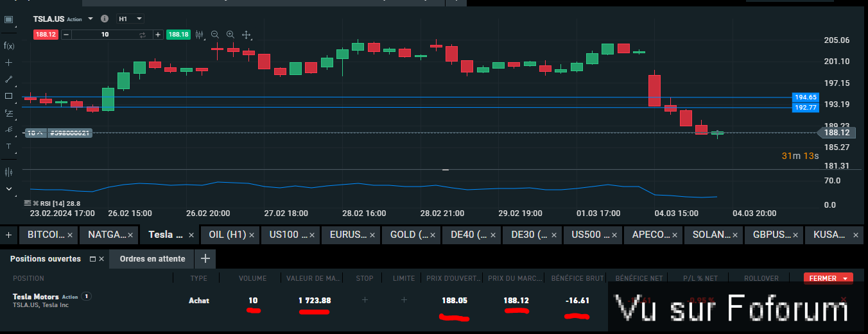Click the zoom out magnifier icon
Viewport: 868px width, 334px height.
215,35
